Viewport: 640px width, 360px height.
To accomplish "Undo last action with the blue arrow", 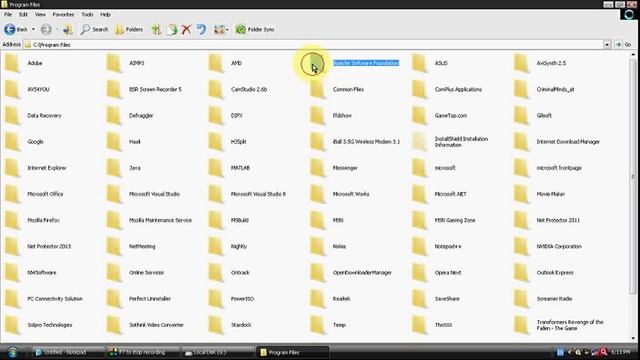I will 202,29.
